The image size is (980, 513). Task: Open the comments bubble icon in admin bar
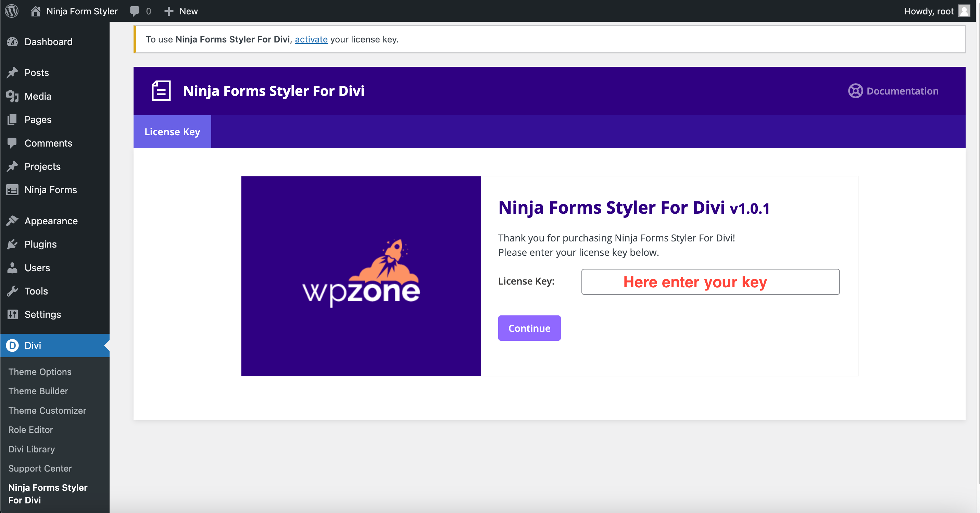coord(134,11)
